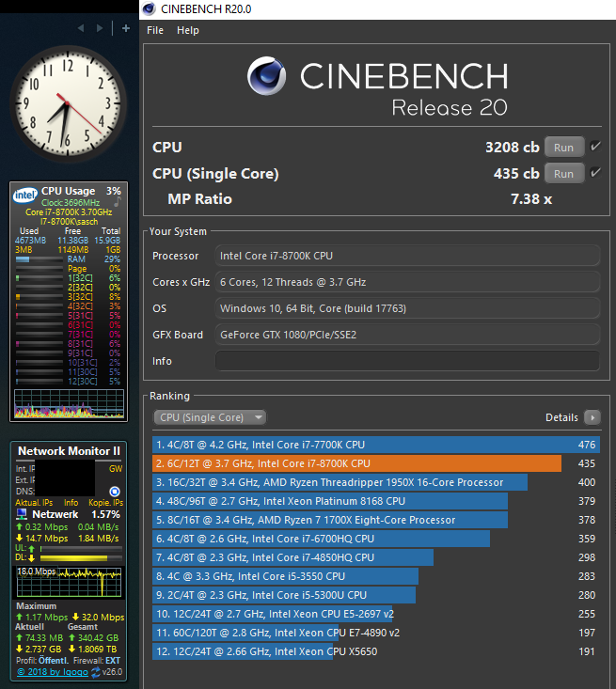Click 'Info' in Network Monitor II
This screenshot has height=689, width=616.
coord(71,503)
